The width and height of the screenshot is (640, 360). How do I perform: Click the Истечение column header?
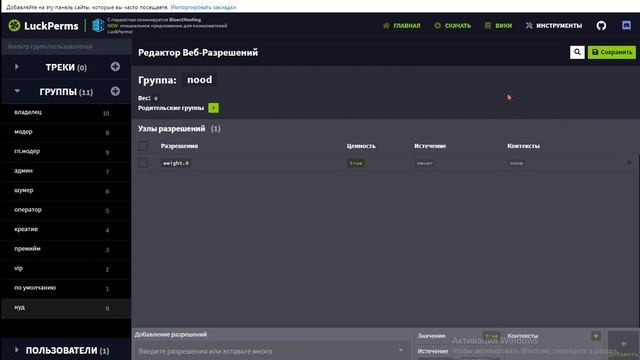(x=430, y=146)
